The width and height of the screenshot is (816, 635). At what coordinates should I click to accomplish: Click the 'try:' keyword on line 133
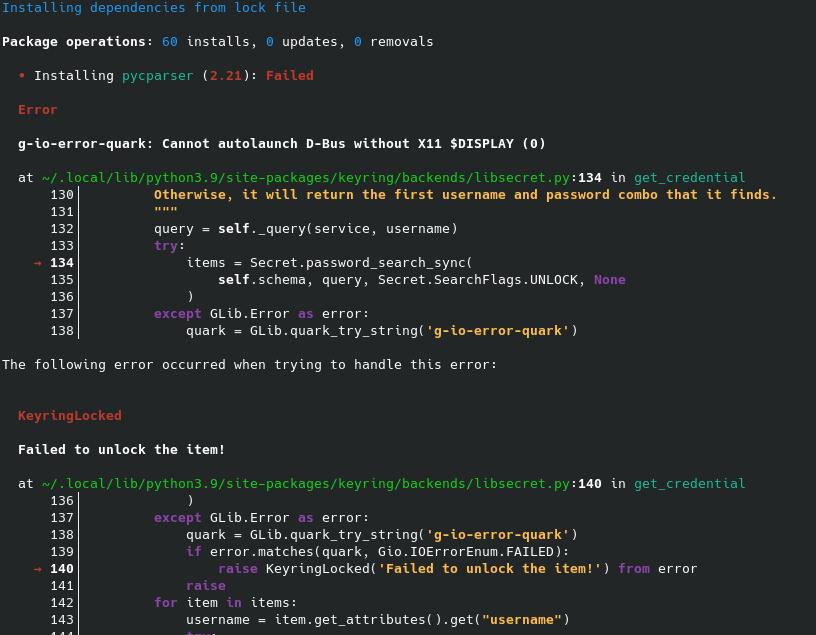169,246
